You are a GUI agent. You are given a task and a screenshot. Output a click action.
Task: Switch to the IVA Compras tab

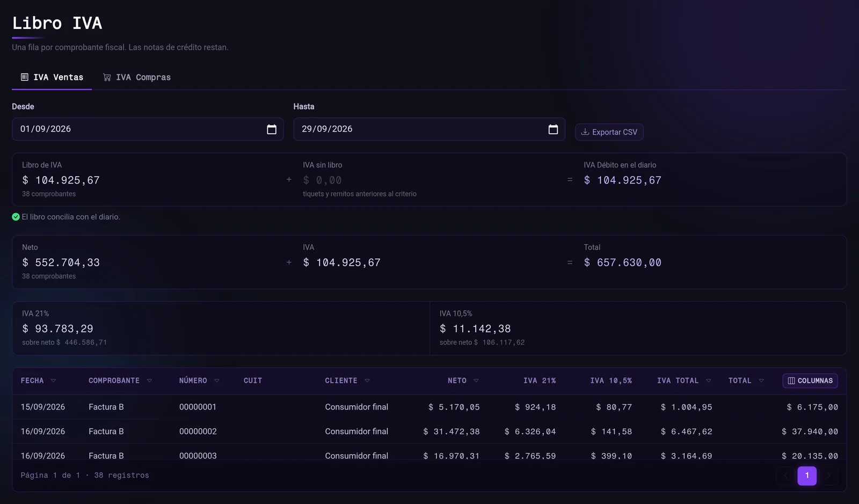click(x=137, y=77)
